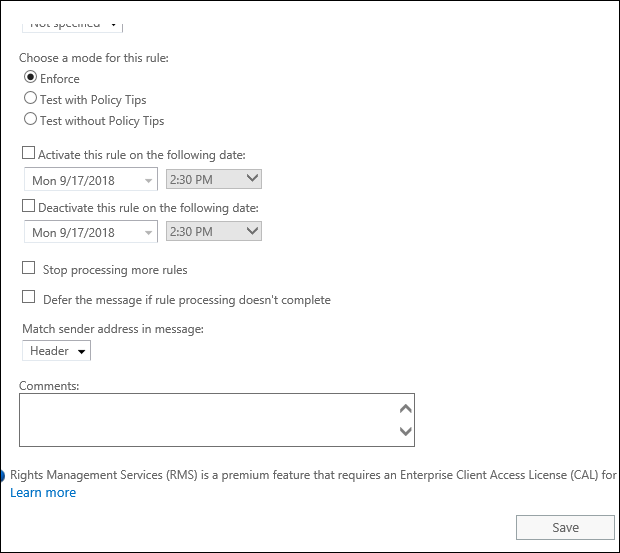Screen dimensions: 620x553
Task: Click the Comments box scroll up arrow
Action: (406, 409)
